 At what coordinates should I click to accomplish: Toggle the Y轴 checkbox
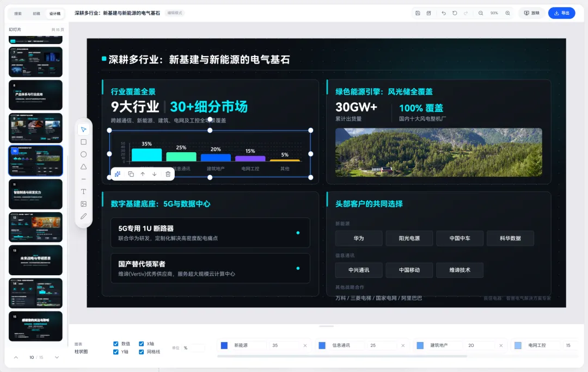[116, 352]
